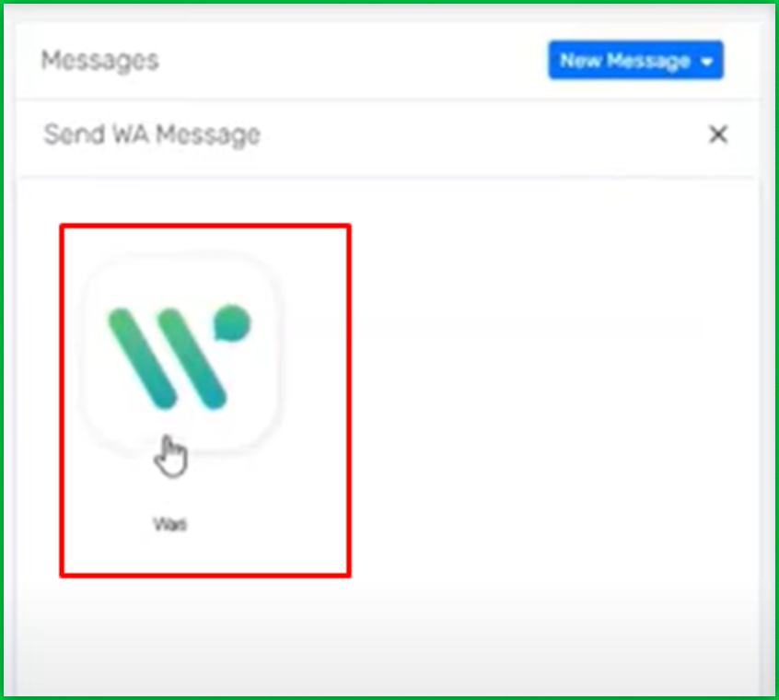Click the Messages heading
Viewport: 779px width, 700px height.
tap(99, 61)
